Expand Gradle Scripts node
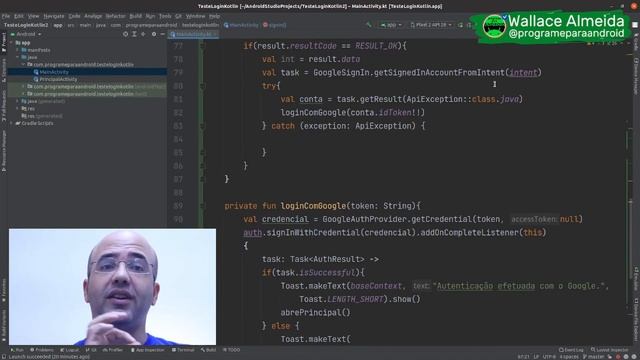 (x=11, y=123)
